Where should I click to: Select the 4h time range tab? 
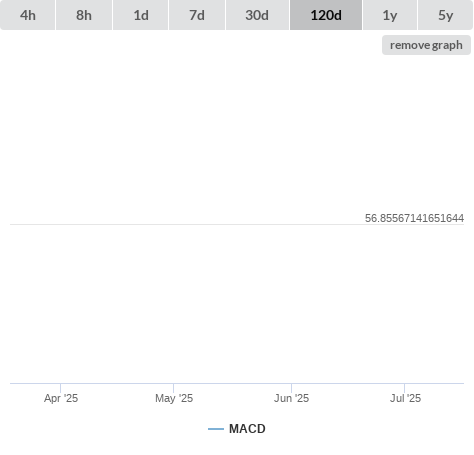[x=28, y=15]
